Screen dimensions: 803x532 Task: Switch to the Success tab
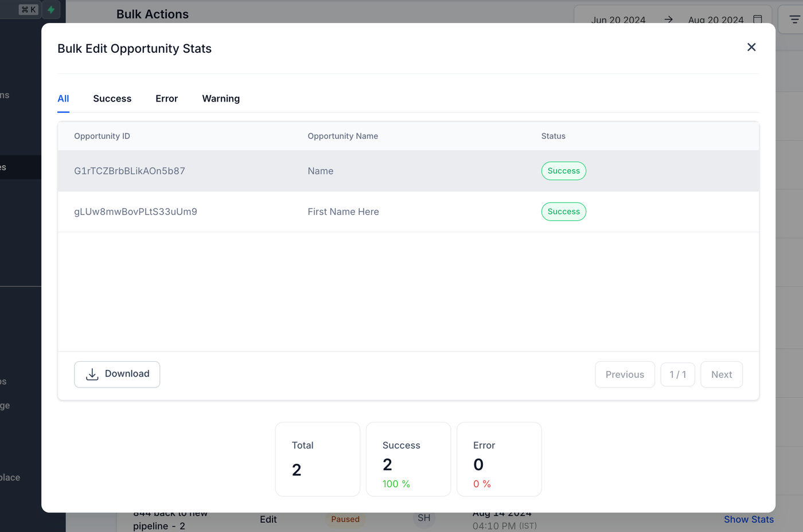112,99
